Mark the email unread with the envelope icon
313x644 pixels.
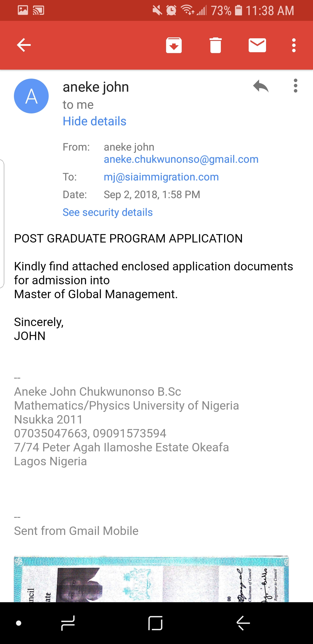click(257, 45)
